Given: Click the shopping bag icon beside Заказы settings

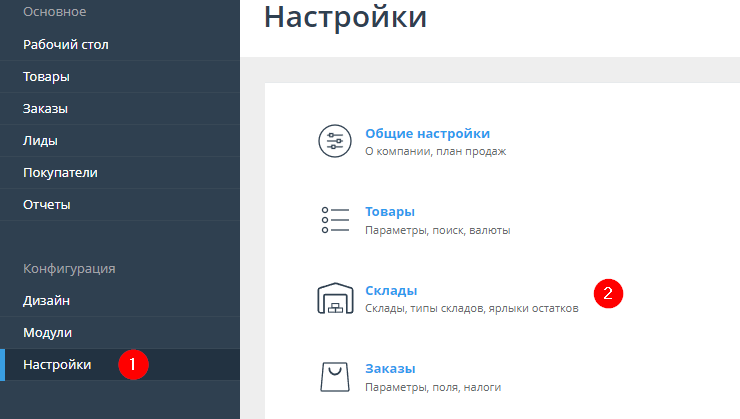Looking at the screenshot, I should point(335,377).
